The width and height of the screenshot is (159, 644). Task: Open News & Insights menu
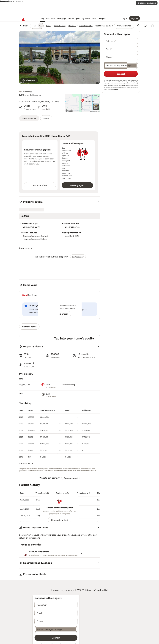coord(99,19)
